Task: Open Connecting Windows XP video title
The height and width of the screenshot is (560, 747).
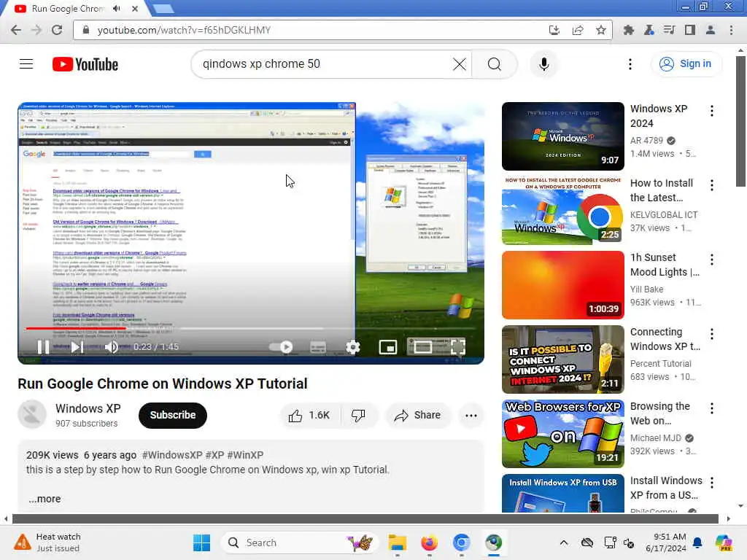Action: (665, 339)
